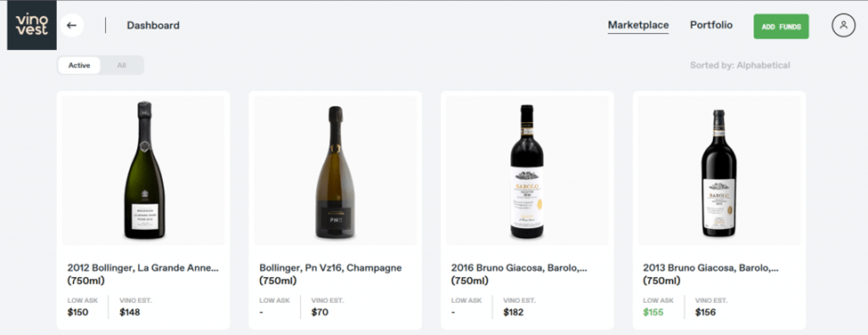Select the 2013 Bruno Giacosa, Barolo title
The height and width of the screenshot is (335, 868).
click(710, 274)
